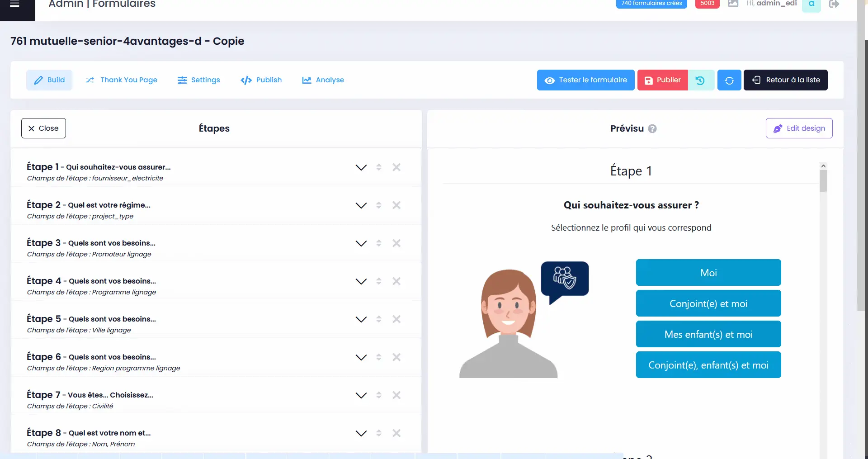Click the image gallery icon in the header
The image size is (868, 459).
[x=733, y=4]
